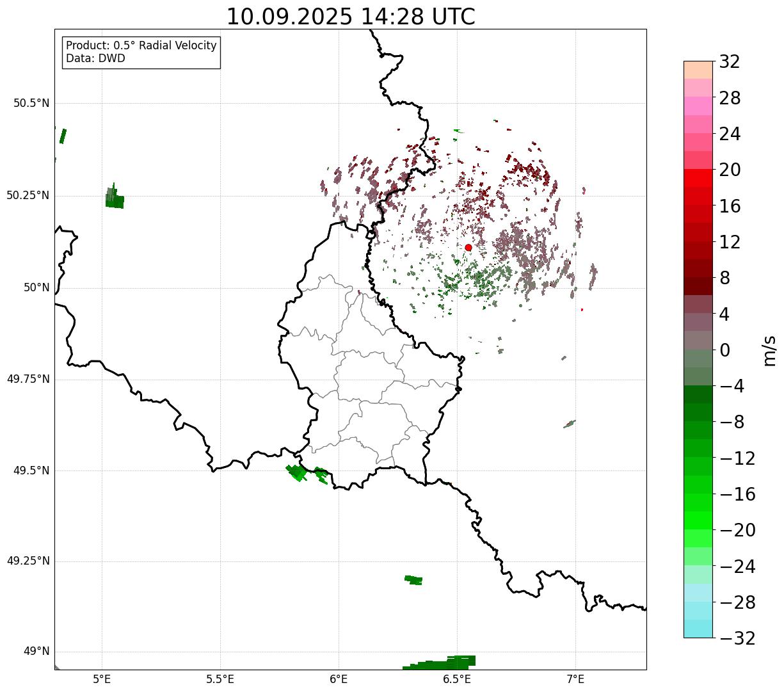This screenshot has width=784, height=692.
Task: Click the colorbar tick label −24
Action: 737,567
